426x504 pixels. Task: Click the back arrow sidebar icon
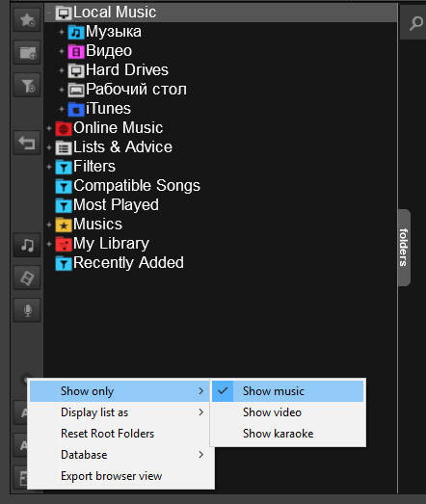27,143
